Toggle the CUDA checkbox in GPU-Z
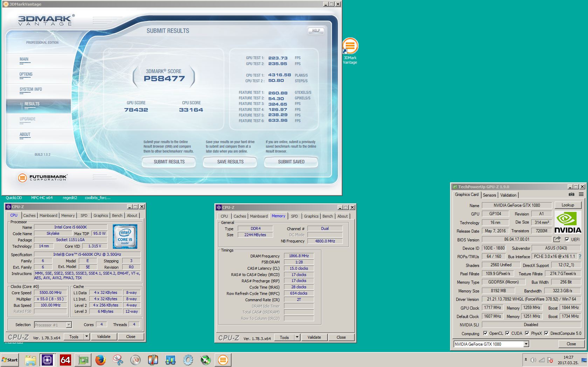588x367 pixels. coord(507,333)
